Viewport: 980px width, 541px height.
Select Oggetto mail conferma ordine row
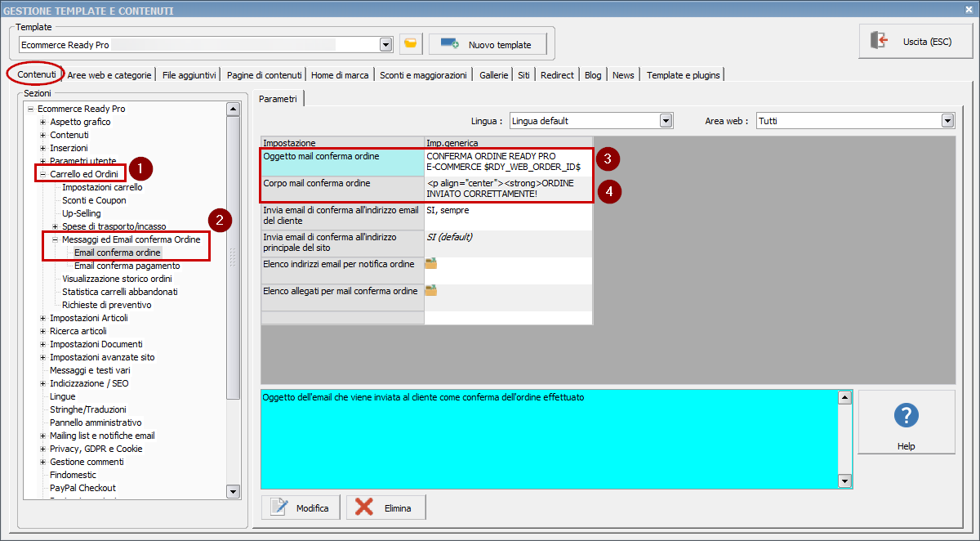pyautogui.click(x=427, y=161)
